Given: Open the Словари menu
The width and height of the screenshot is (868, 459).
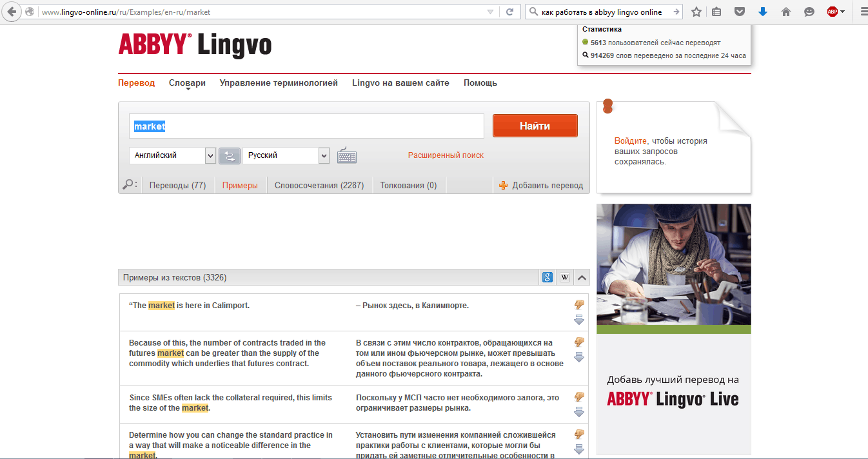Looking at the screenshot, I should [x=187, y=83].
